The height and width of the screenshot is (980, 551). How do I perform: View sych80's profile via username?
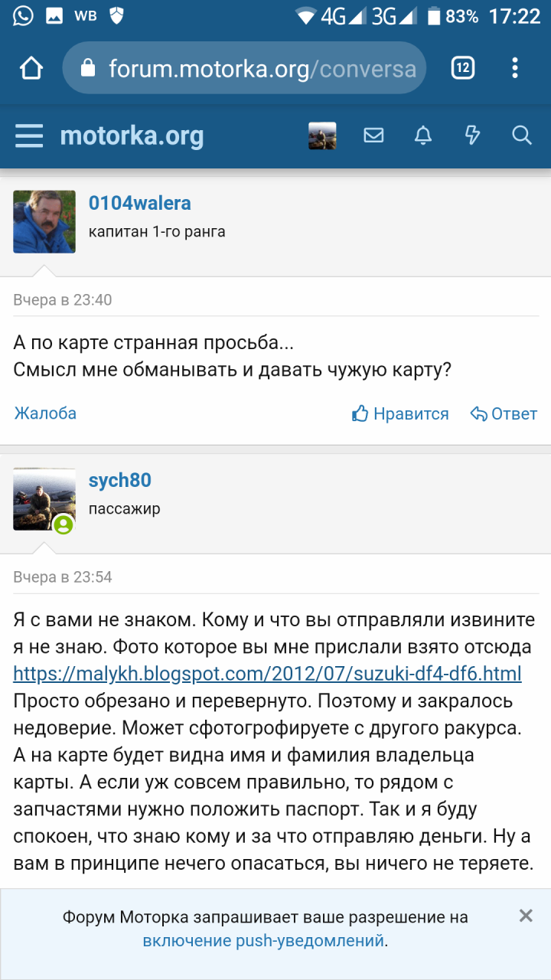pyautogui.click(x=120, y=481)
